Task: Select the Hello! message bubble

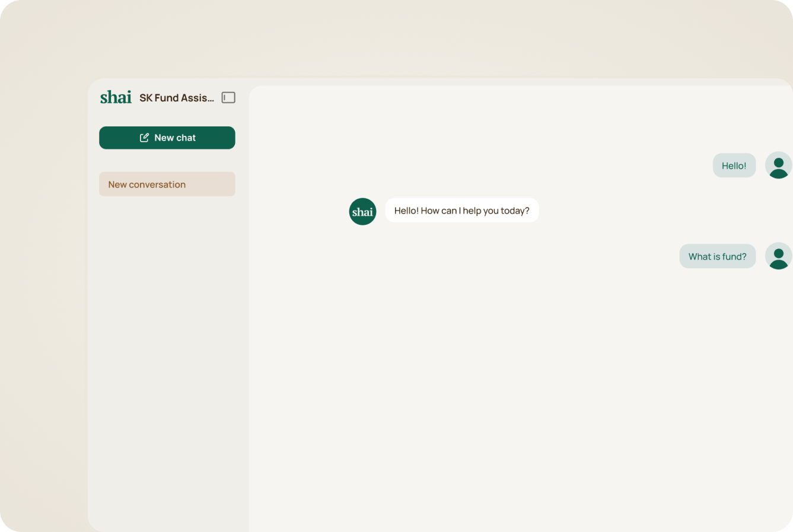Action: point(734,165)
